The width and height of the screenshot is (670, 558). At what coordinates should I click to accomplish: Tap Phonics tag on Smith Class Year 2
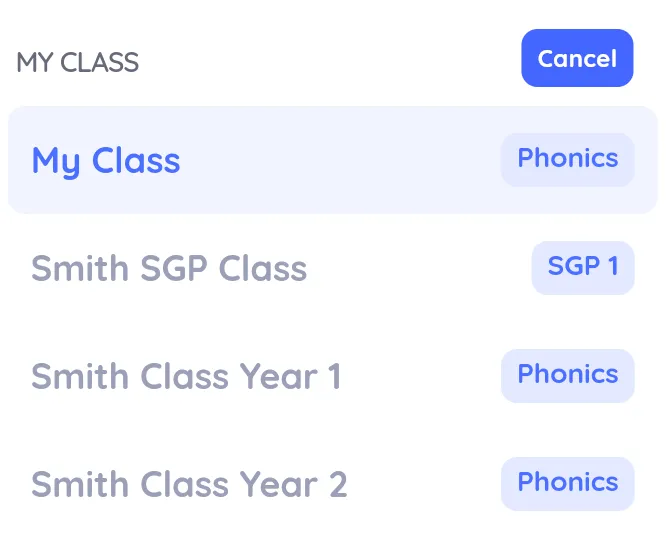click(x=567, y=483)
